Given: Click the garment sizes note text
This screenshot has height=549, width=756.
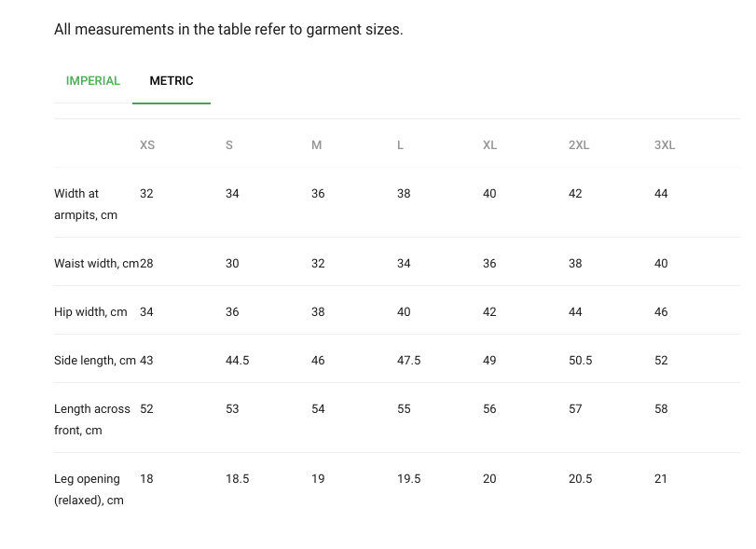Looking at the screenshot, I should [x=228, y=30].
